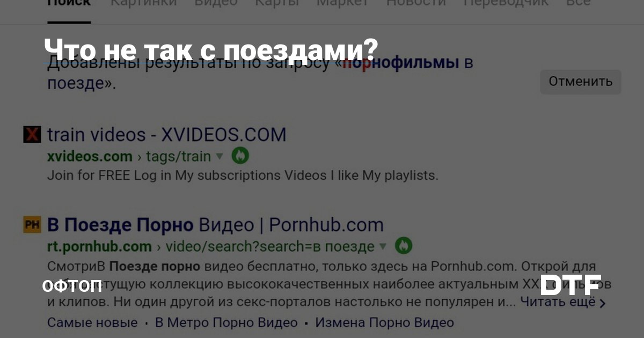Go to the Новости tab

coord(416,2)
